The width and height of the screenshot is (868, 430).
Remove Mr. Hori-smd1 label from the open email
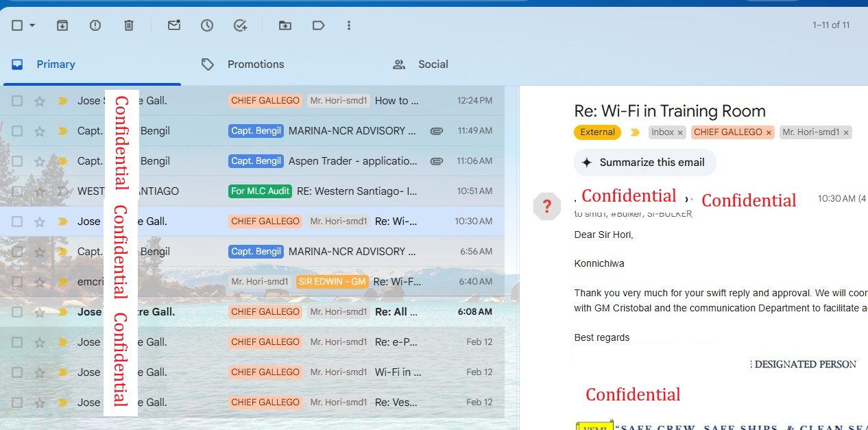(x=846, y=132)
